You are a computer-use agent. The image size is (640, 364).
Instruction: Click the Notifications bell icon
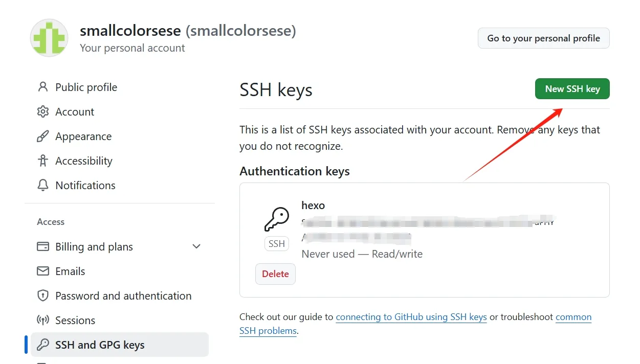pos(43,185)
